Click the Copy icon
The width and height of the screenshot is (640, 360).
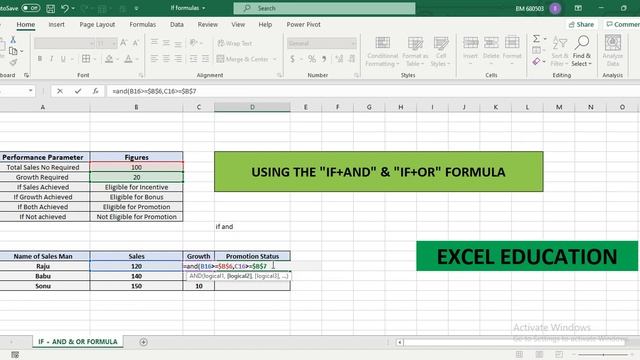(x=13, y=51)
